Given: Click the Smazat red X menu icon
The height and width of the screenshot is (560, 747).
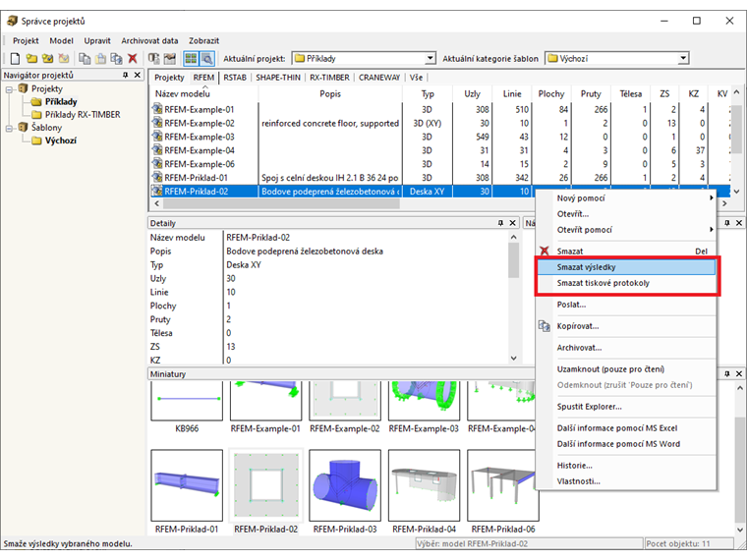Looking at the screenshot, I should point(545,251).
